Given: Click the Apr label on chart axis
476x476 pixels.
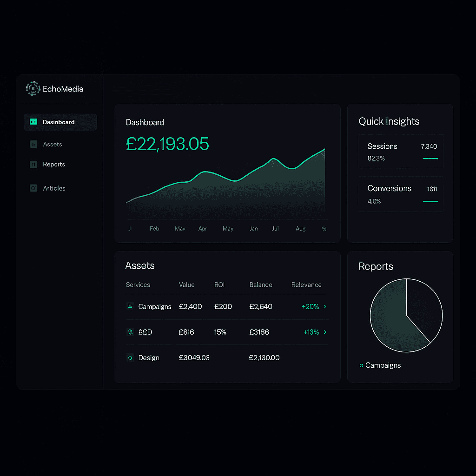Looking at the screenshot, I should (x=203, y=229).
